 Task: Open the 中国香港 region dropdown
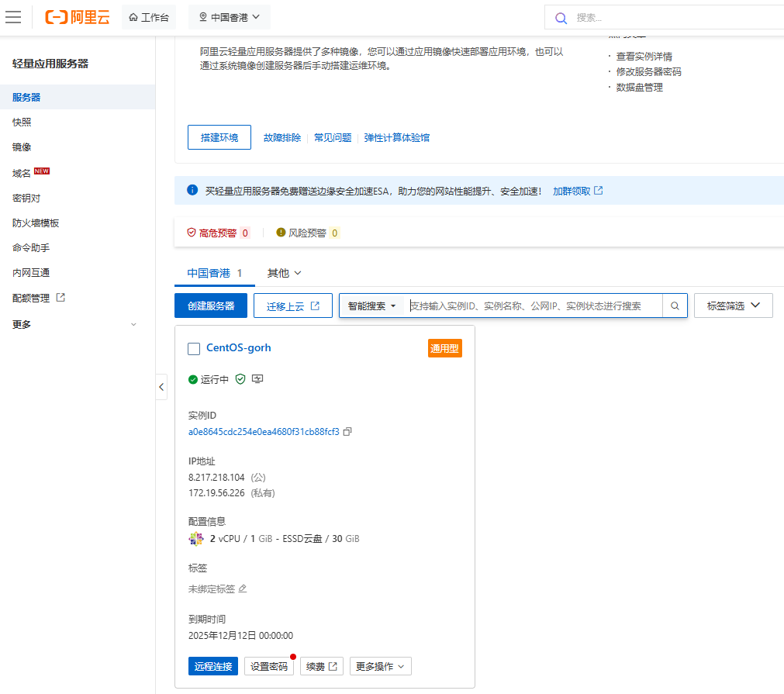pyautogui.click(x=229, y=17)
